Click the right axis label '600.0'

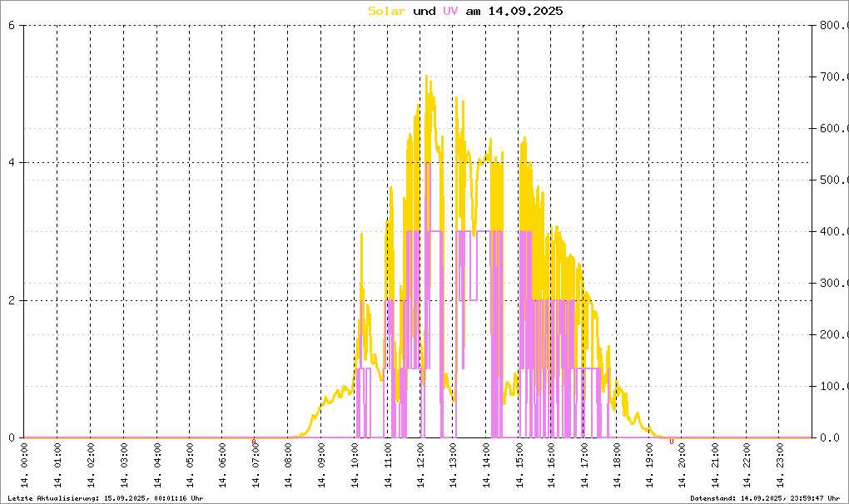(x=834, y=129)
